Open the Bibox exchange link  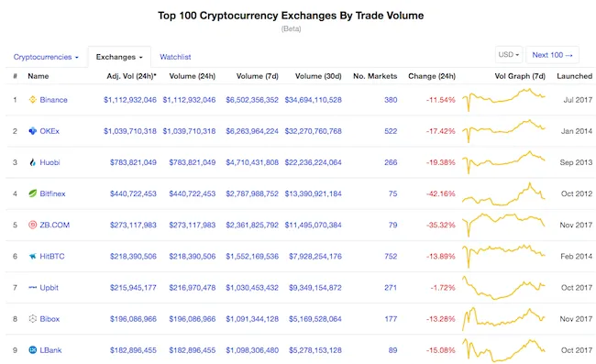tap(50, 319)
